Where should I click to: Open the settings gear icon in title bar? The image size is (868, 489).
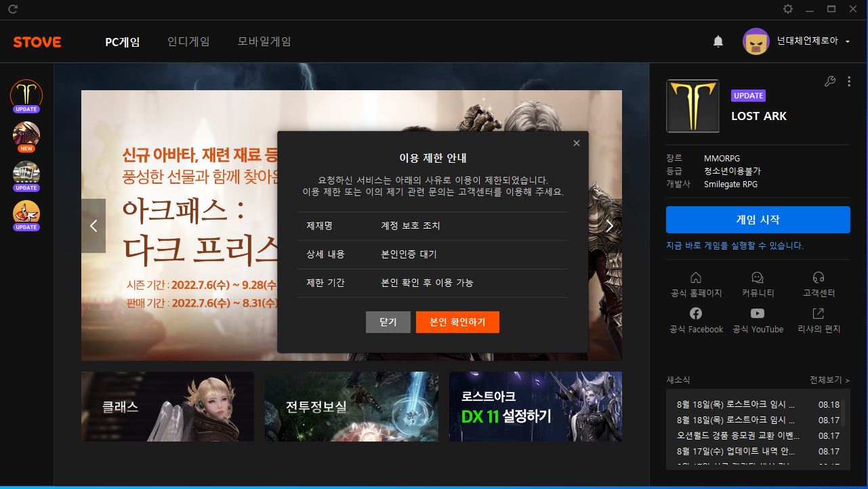click(x=787, y=9)
